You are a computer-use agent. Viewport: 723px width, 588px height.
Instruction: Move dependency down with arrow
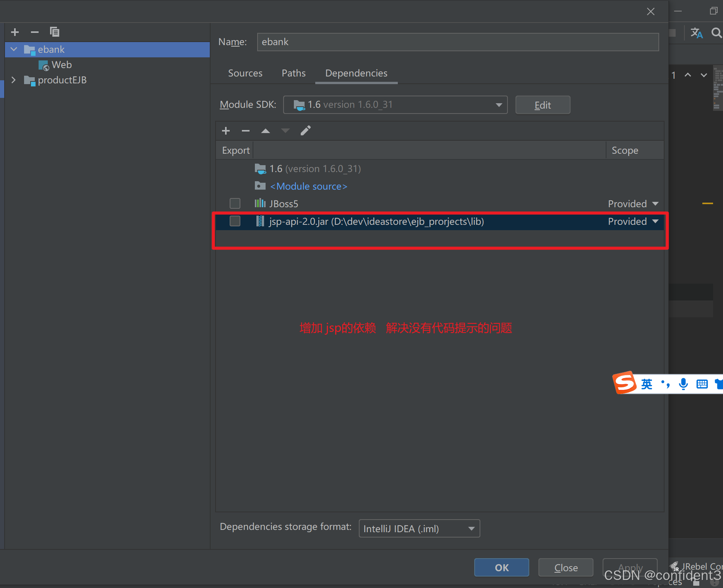pyautogui.click(x=285, y=131)
